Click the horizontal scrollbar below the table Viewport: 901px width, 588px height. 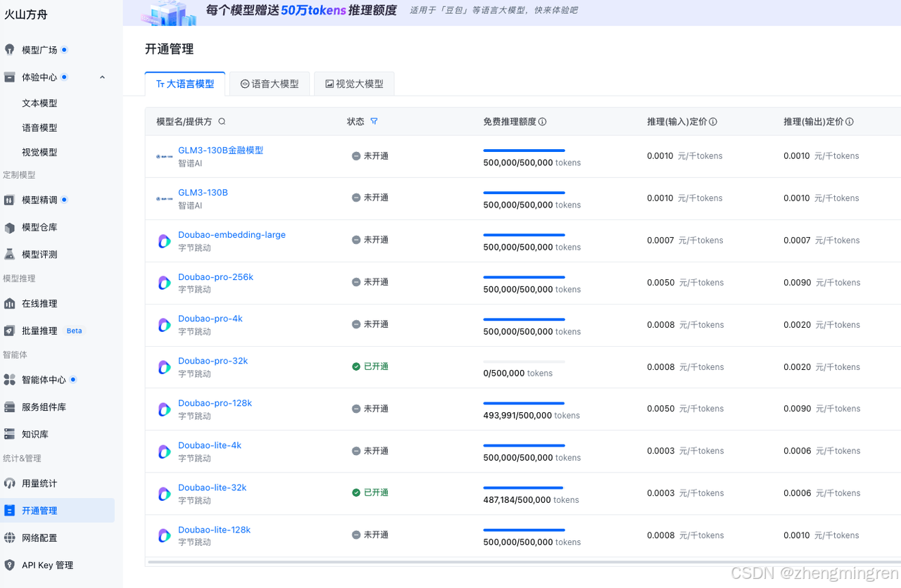click(523, 563)
